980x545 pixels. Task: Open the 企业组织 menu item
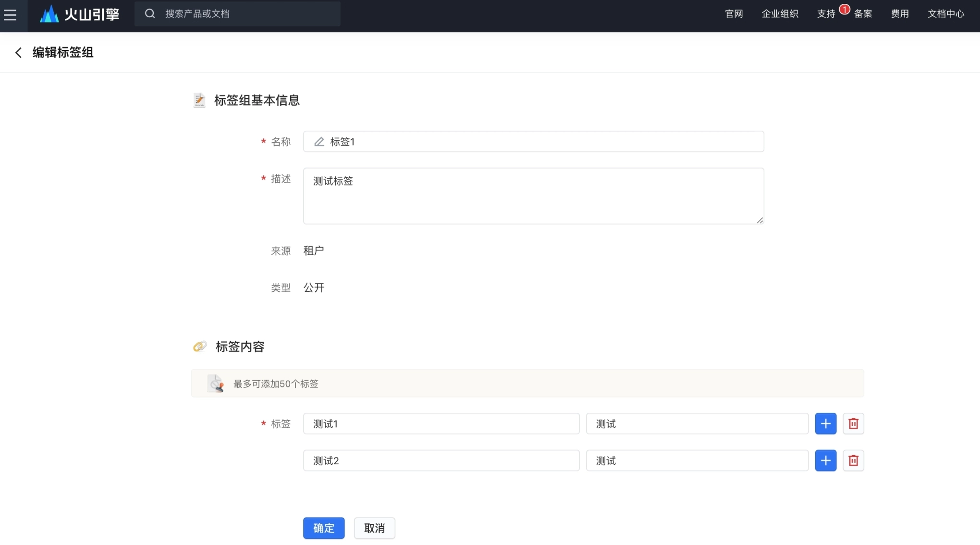[x=780, y=14]
